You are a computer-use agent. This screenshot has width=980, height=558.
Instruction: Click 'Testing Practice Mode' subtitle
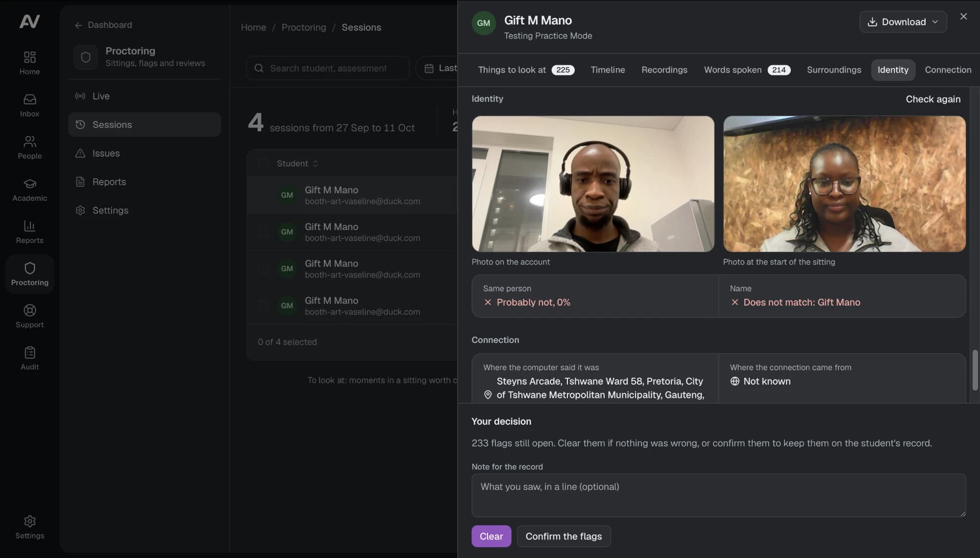coord(548,36)
